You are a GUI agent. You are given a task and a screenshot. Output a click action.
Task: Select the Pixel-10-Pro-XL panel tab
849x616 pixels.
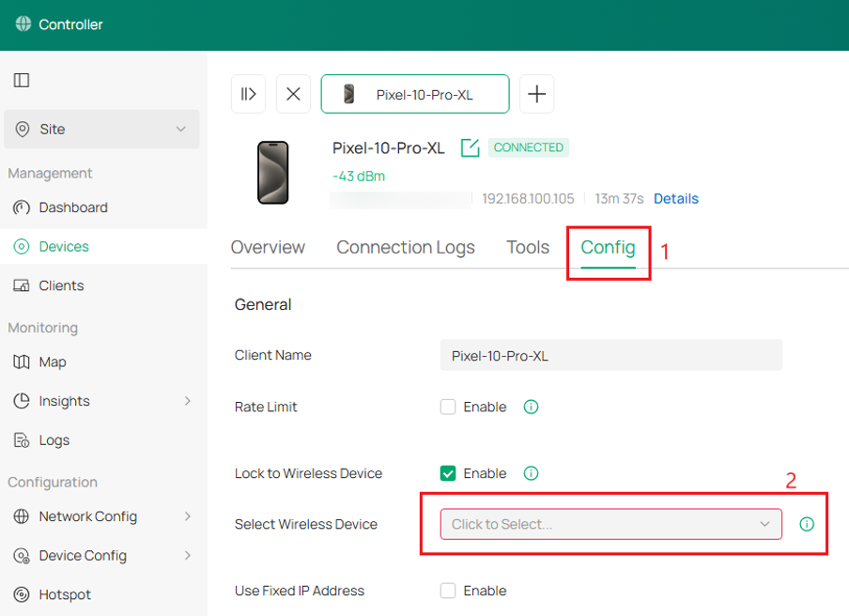pos(415,94)
